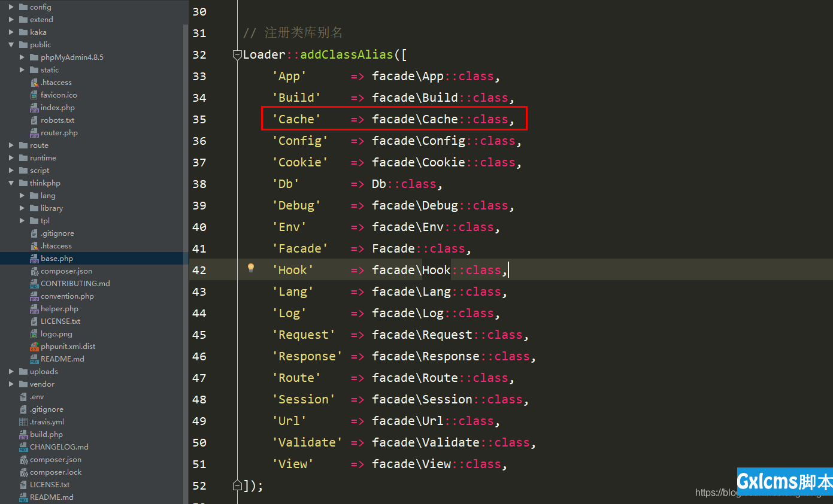
Task: Select the public .htaccess file
Action: coord(56,83)
